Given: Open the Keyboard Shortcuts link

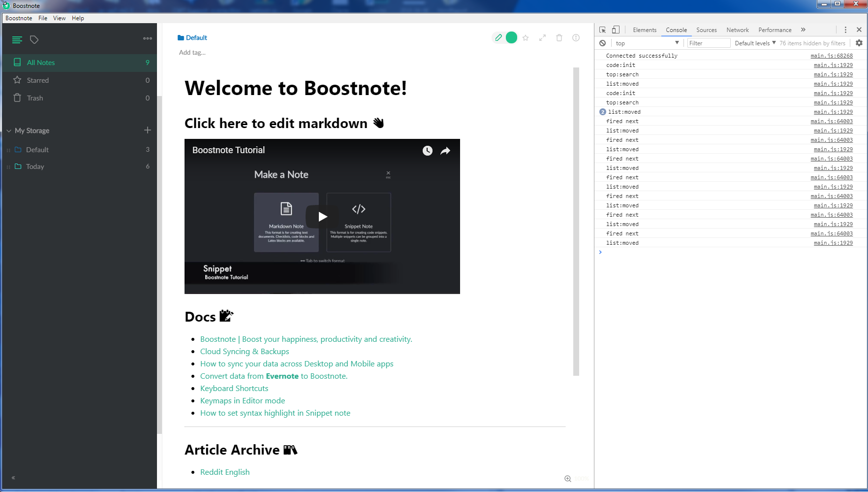Looking at the screenshot, I should 234,388.
